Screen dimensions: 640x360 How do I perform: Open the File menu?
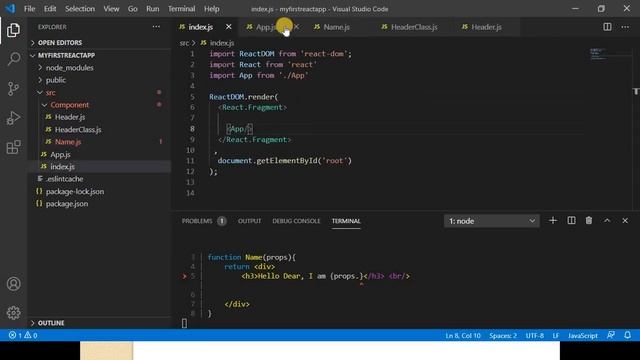(29, 9)
